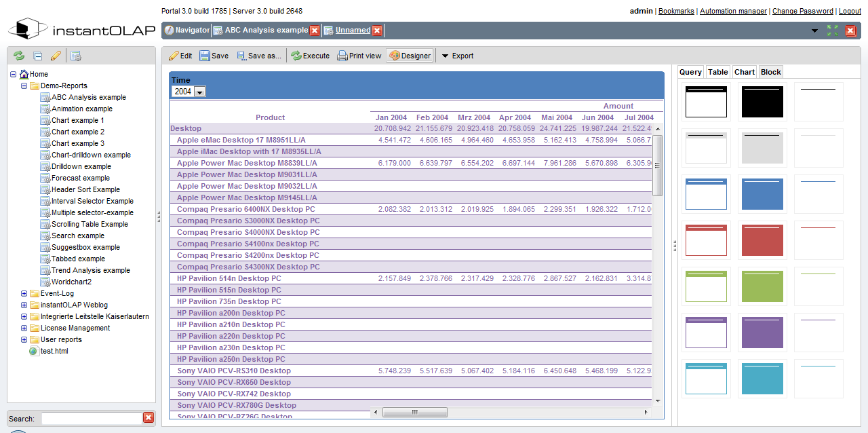Screen dimensions: 868x433
Task: Open the Automation manager link
Action: (x=733, y=11)
